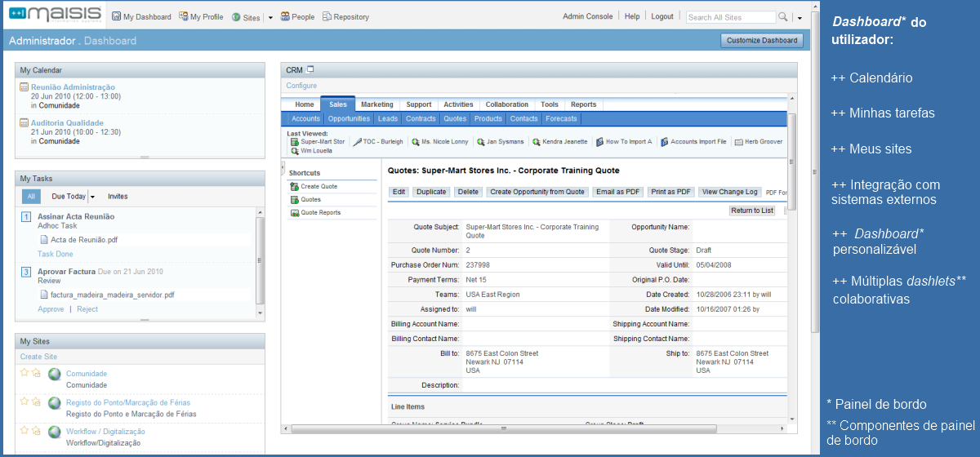Viewport: 980px width, 457px height.
Task: Click the Reject link for Aprovar Factura
Action: [87, 309]
